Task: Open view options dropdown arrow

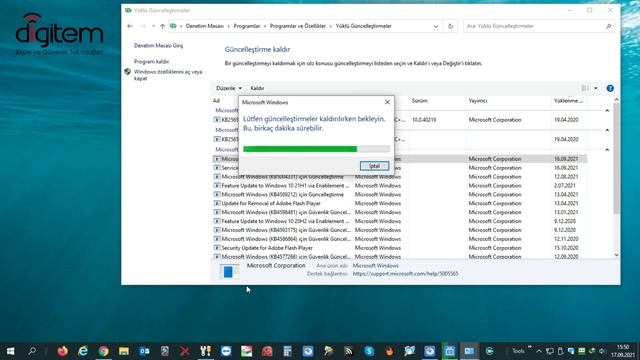Action: (x=596, y=88)
